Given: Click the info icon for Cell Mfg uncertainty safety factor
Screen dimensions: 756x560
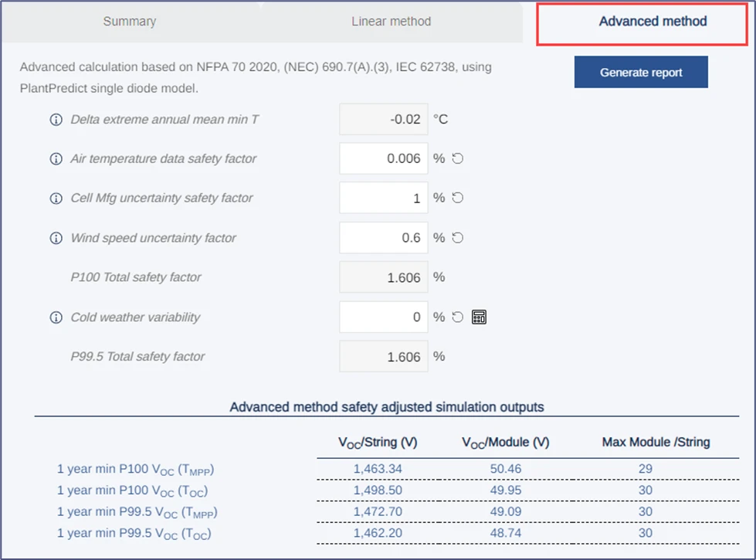Looking at the screenshot, I should tap(56, 198).
